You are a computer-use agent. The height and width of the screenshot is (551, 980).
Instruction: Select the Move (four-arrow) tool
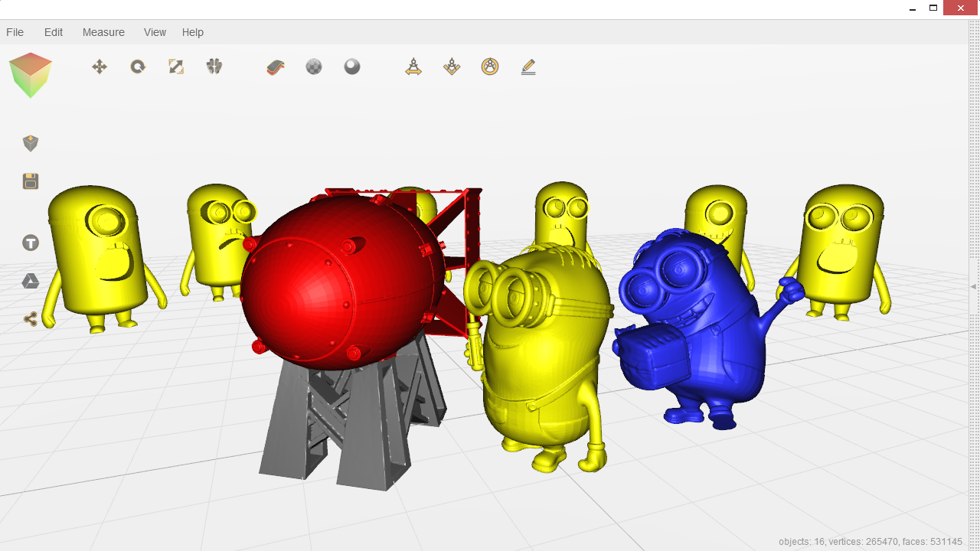pos(100,67)
